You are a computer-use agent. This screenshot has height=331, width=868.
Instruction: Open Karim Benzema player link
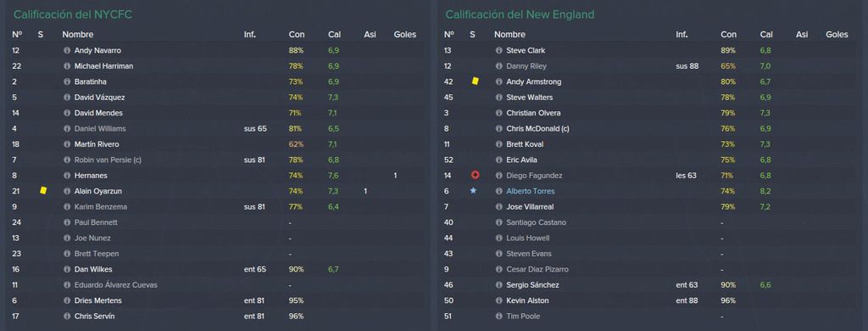click(x=101, y=207)
